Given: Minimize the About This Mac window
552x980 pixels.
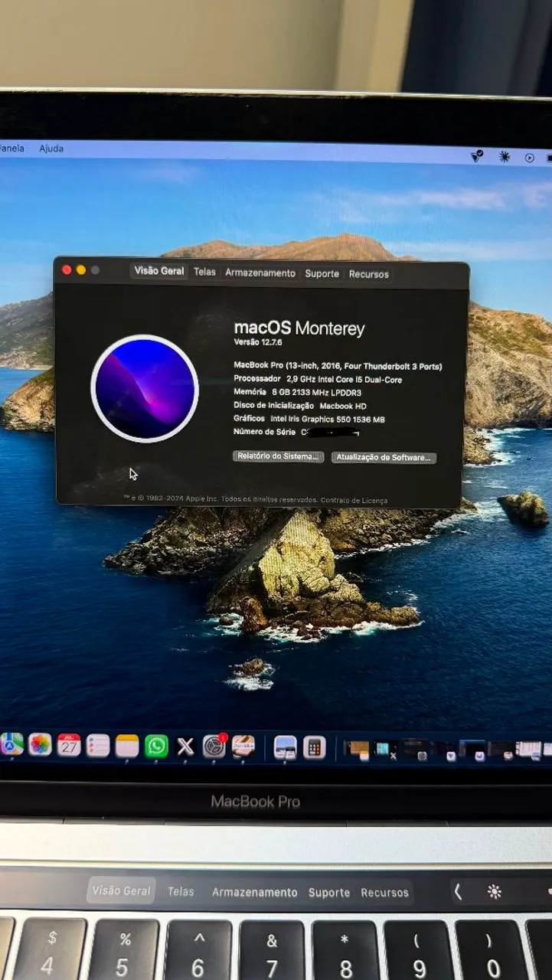Looking at the screenshot, I should point(81,269).
